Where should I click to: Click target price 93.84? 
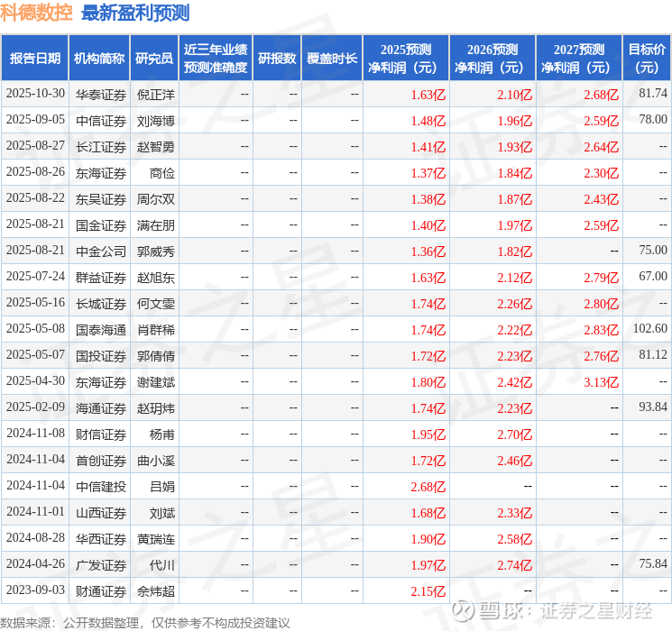(x=653, y=407)
